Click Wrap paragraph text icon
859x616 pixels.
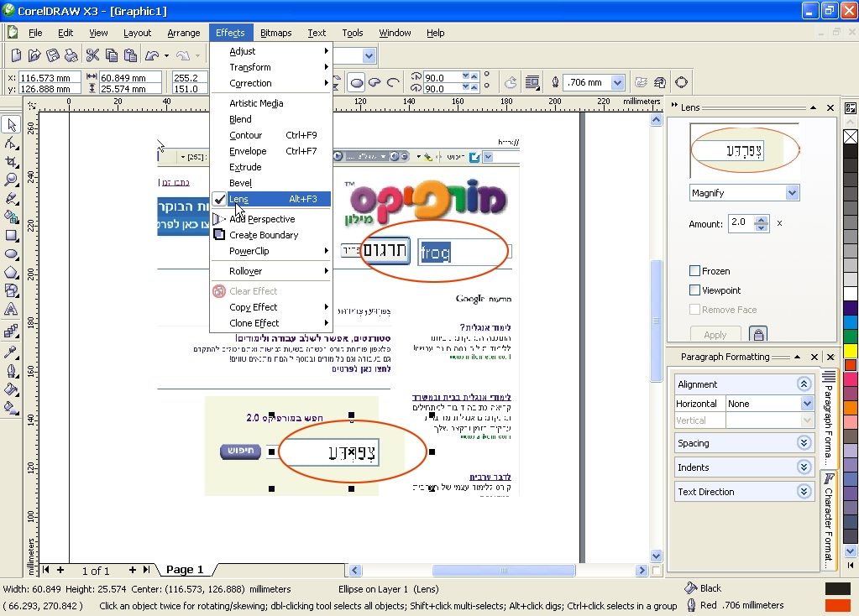[532, 83]
